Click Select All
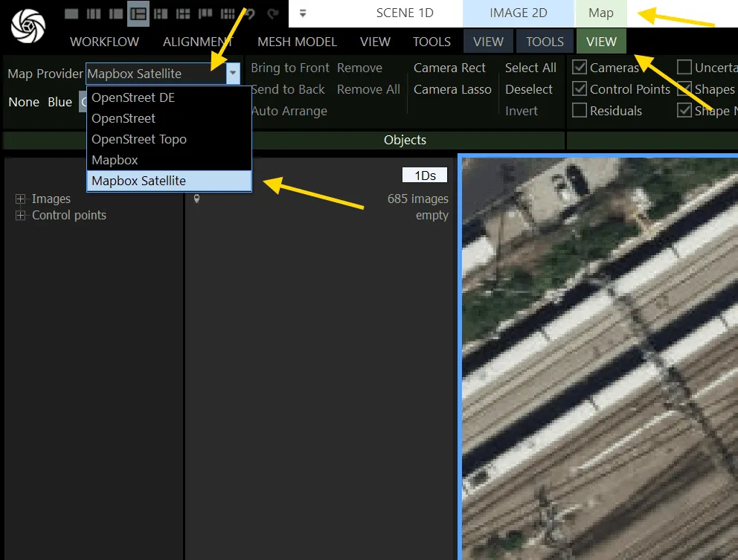Viewport: 738px width, 560px height. [530, 68]
